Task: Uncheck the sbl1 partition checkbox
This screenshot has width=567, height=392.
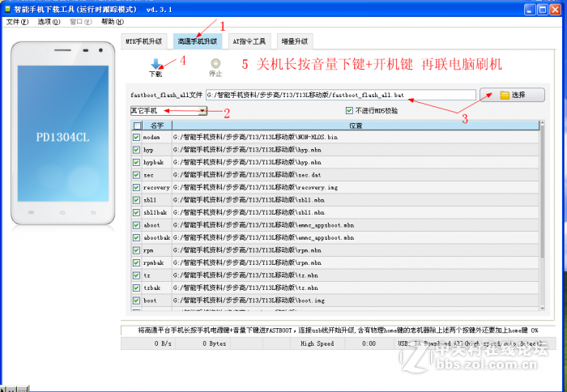Action: 136,200
